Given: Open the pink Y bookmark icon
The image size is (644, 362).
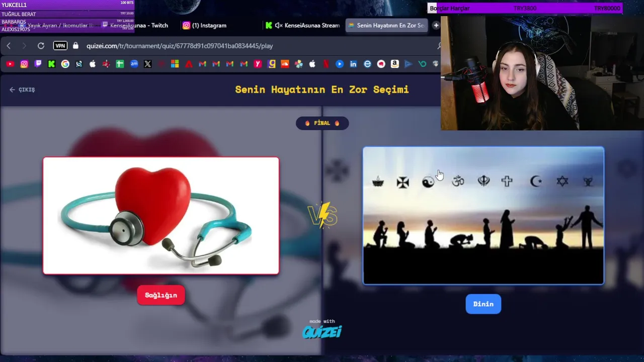Looking at the screenshot, I should 258,64.
